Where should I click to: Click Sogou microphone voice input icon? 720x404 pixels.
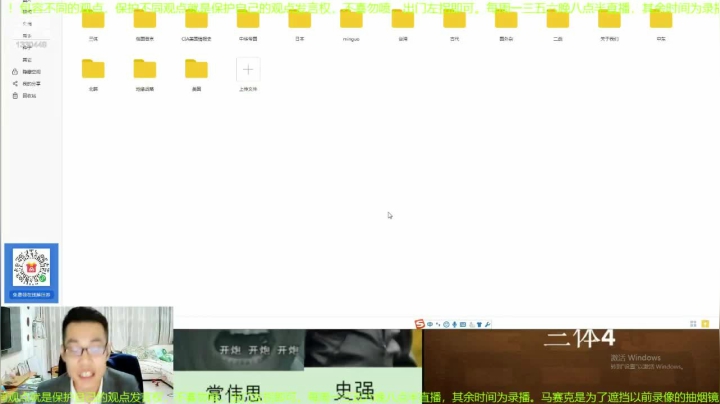pos(455,324)
